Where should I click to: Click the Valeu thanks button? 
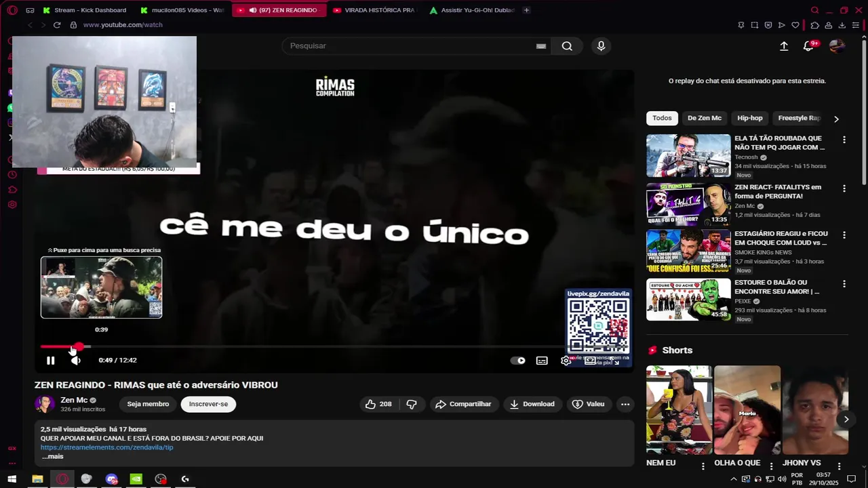pos(588,404)
